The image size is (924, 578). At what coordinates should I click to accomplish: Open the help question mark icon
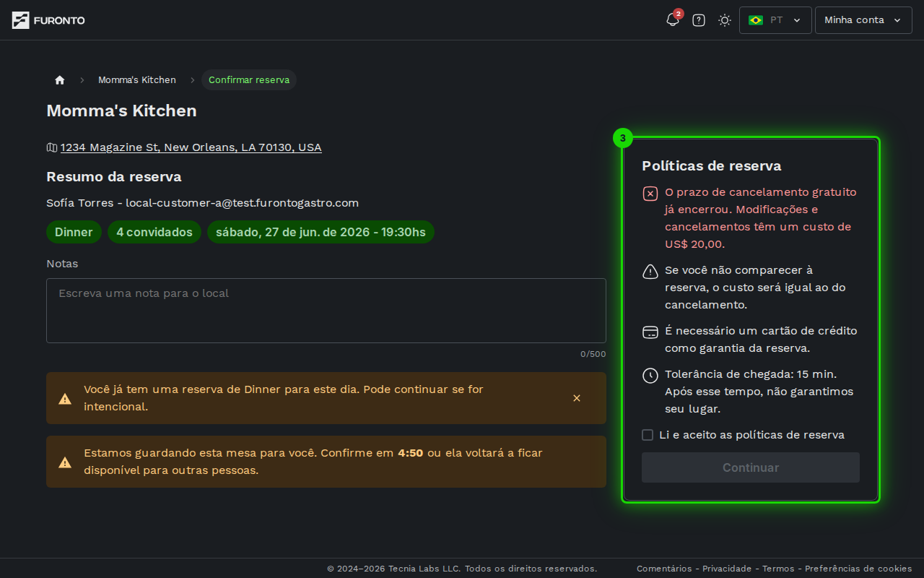pos(699,20)
